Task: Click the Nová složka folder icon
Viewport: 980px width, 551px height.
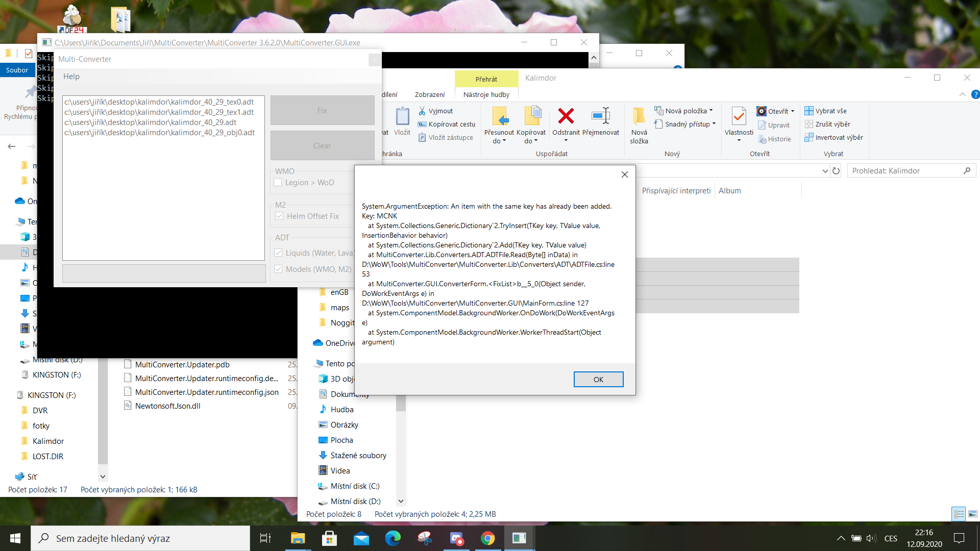Action: coord(639,116)
